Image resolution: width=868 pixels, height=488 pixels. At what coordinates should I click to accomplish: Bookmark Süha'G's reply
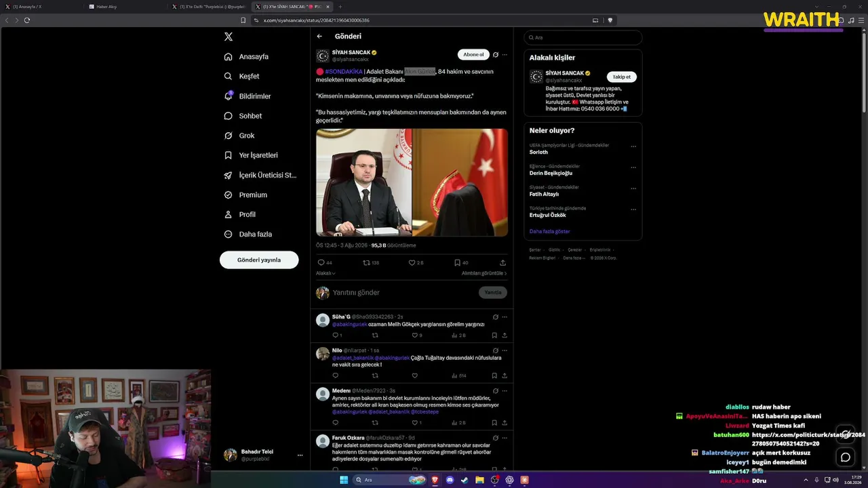[x=494, y=335]
